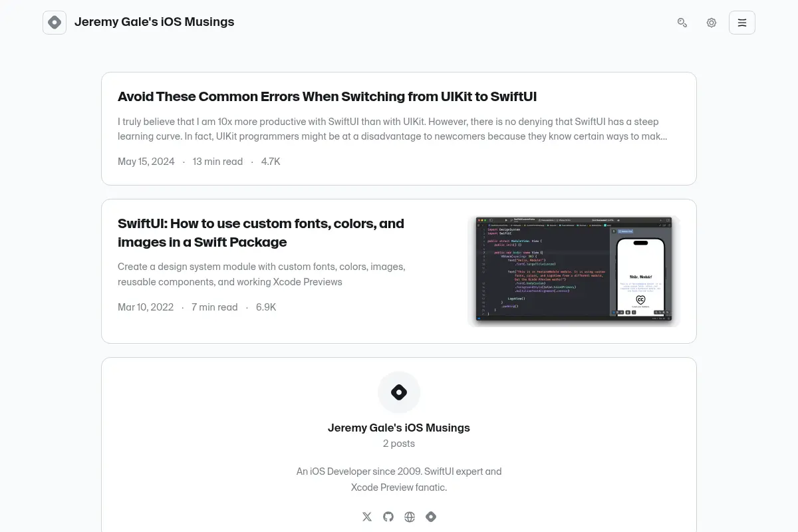Click the 4.7K views count
Image resolution: width=798 pixels, height=532 pixels.
(x=271, y=162)
